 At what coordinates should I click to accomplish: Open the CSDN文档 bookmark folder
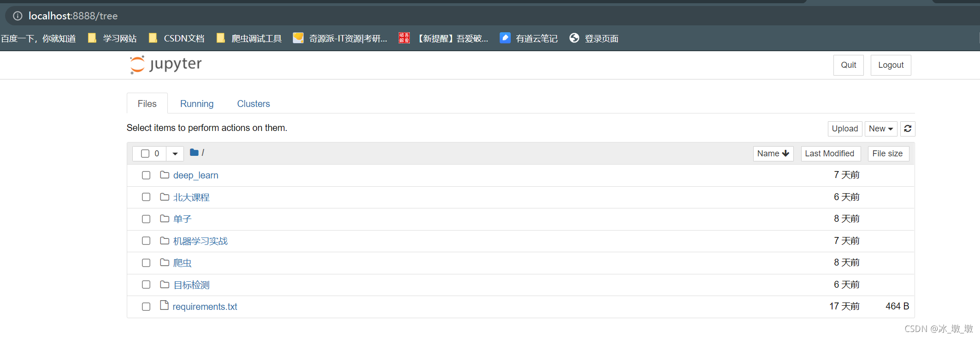177,38
